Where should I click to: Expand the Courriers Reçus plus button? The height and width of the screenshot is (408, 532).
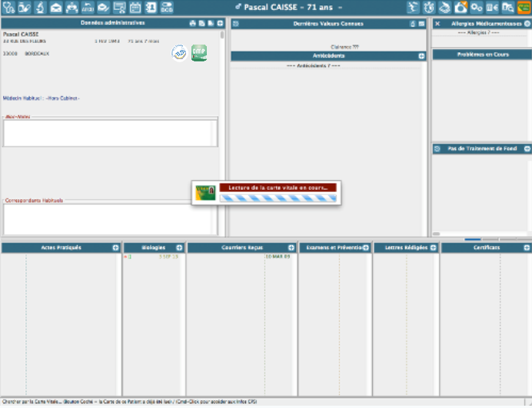tap(291, 247)
